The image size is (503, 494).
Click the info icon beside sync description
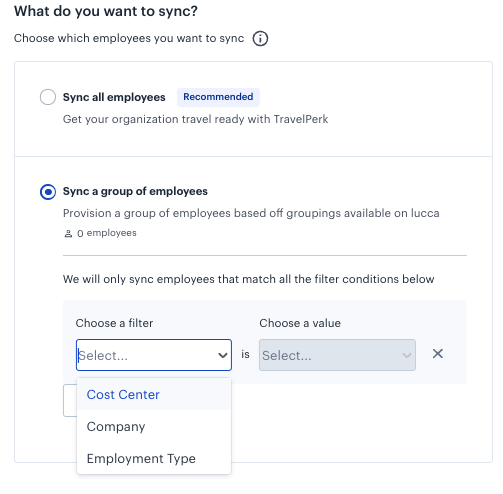(x=260, y=38)
